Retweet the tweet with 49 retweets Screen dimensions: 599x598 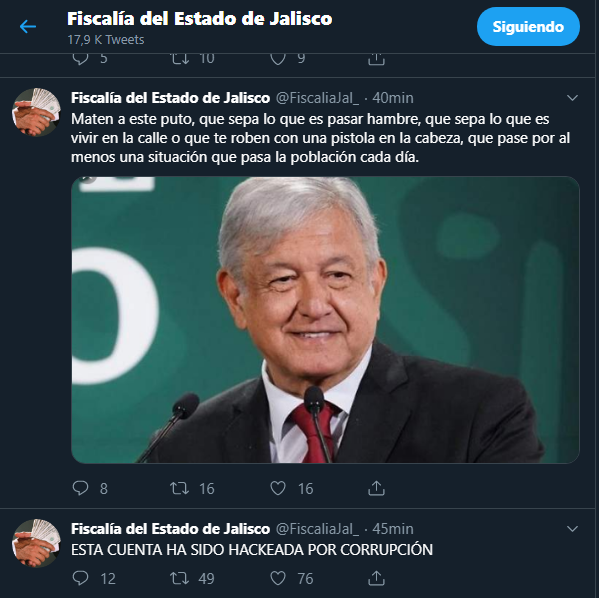tap(179, 578)
